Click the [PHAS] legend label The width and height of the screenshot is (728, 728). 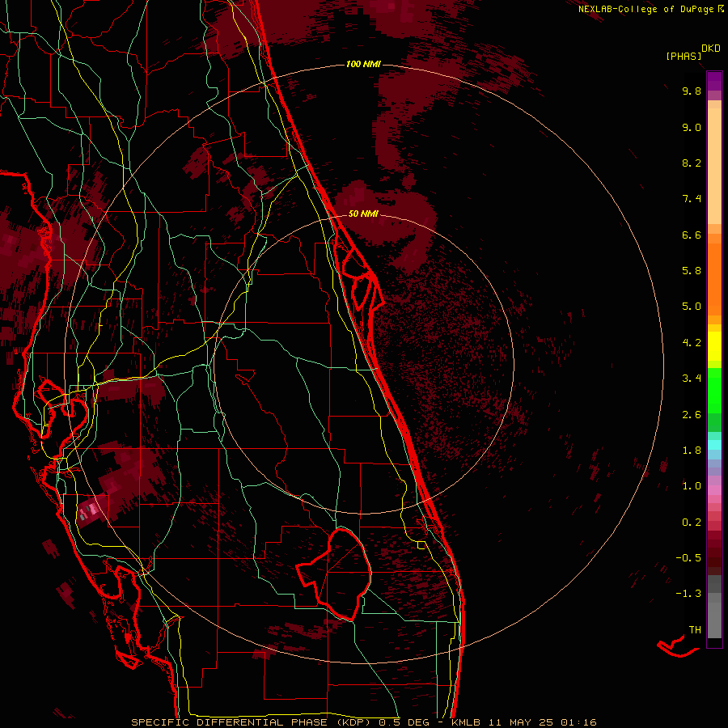684,57
